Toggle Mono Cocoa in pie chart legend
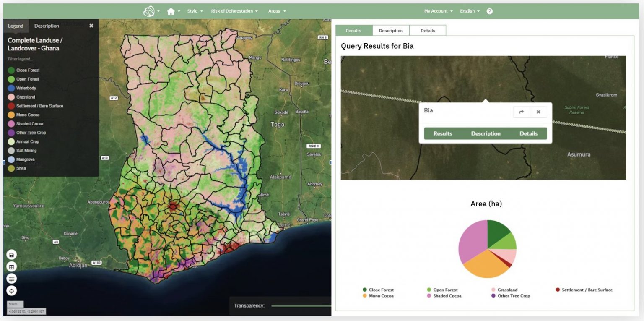 pyautogui.click(x=378, y=296)
